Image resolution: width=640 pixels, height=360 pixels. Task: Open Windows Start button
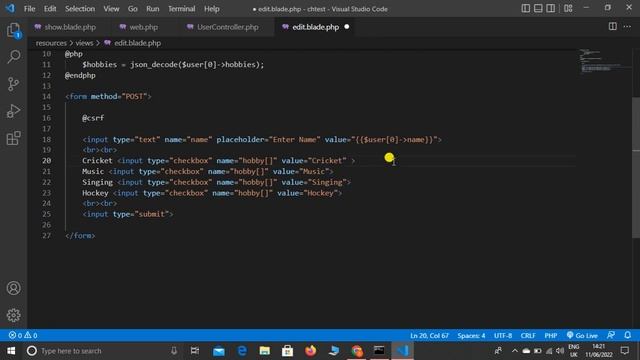click(x=11, y=351)
